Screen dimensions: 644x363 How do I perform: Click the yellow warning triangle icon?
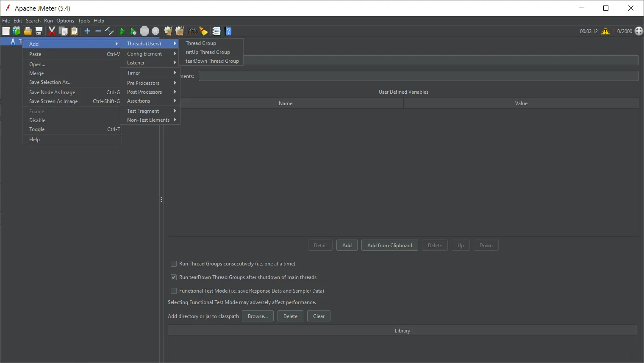pyautogui.click(x=605, y=31)
